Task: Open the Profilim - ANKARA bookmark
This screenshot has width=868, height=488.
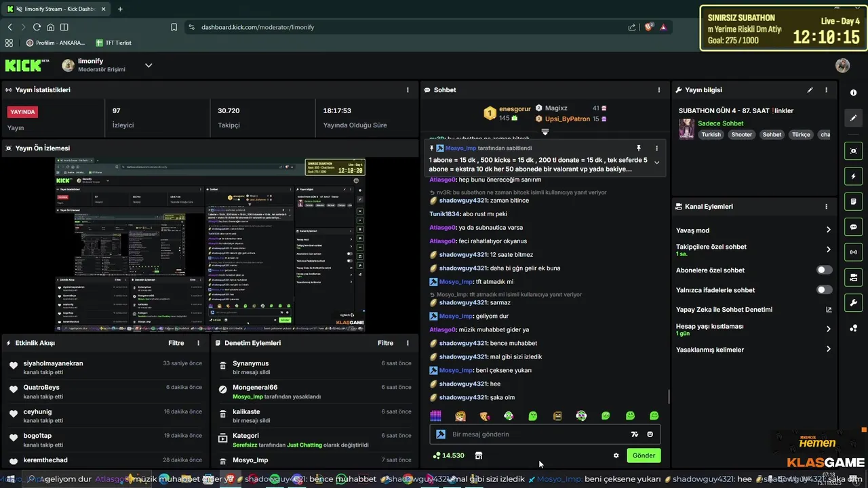Action: coord(56,43)
